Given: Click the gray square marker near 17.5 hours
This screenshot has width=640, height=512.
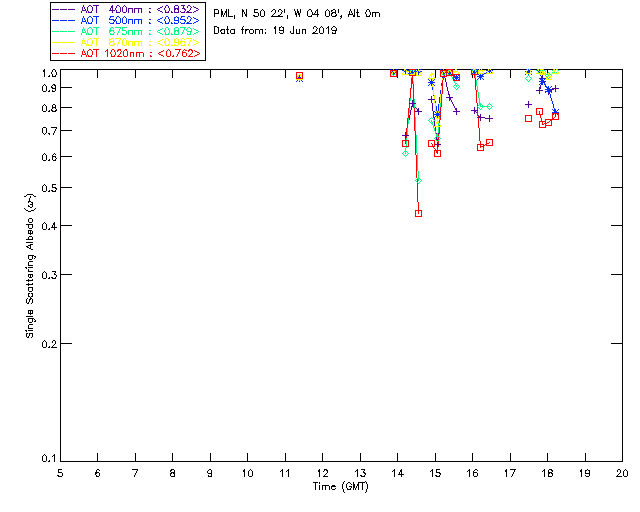Looking at the screenshot, I should (529, 118).
